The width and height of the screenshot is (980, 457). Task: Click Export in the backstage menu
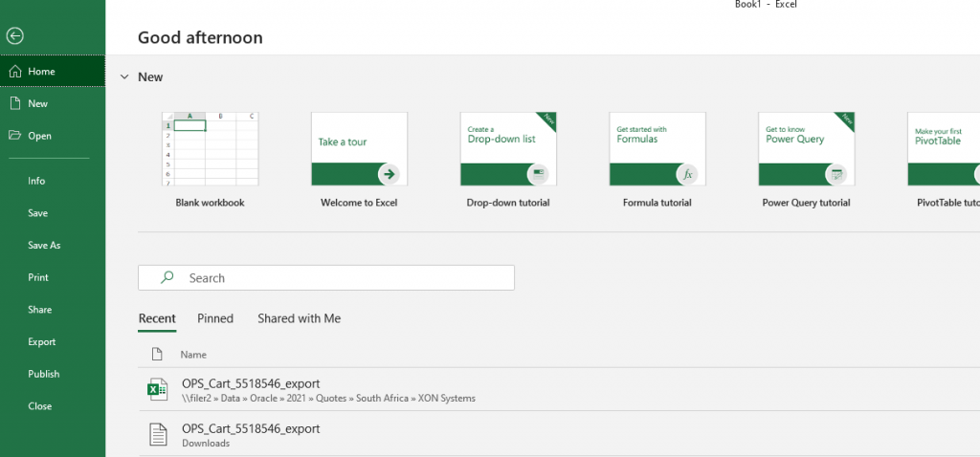[42, 342]
